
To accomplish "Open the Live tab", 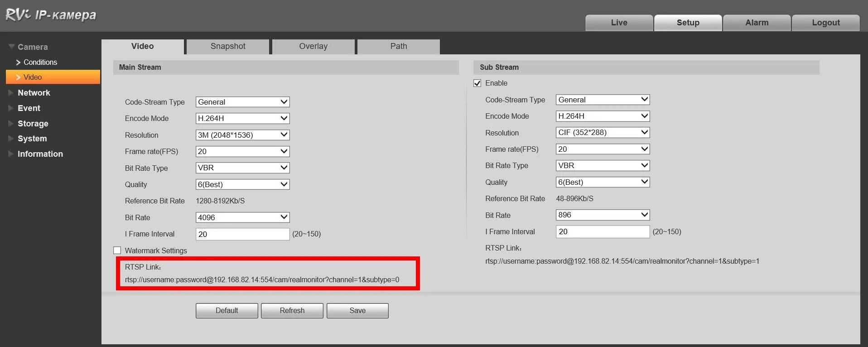I will coord(619,23).
